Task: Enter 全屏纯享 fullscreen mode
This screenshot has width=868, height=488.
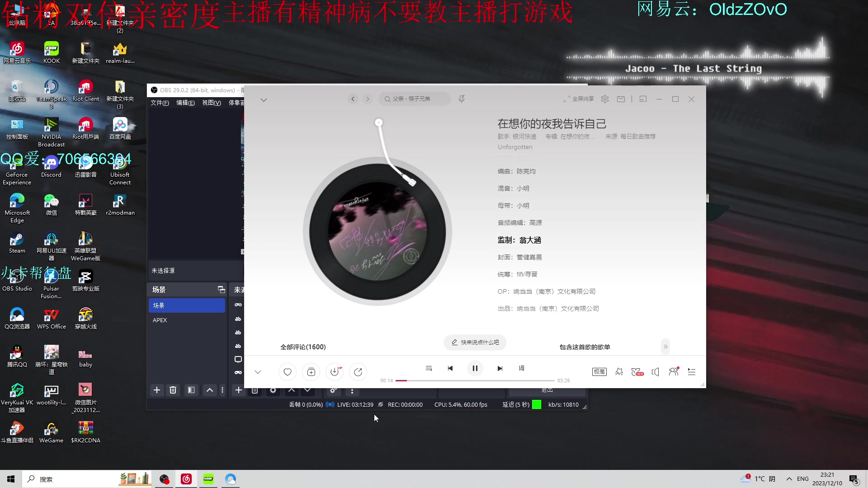Action: [579, 99]
